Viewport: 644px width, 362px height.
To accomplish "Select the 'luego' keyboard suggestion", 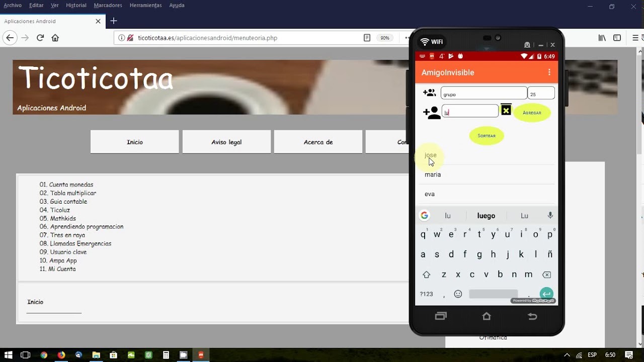I will (486, 216).
